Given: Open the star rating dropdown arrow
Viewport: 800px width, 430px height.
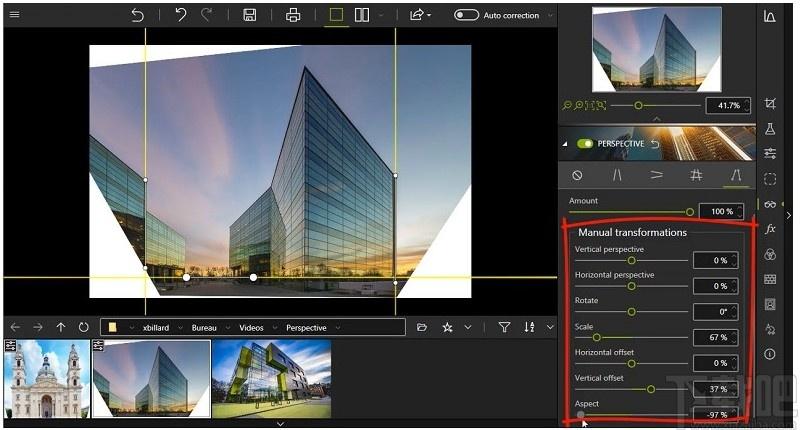Looking at the screenshot, I should tap(468, 327).
